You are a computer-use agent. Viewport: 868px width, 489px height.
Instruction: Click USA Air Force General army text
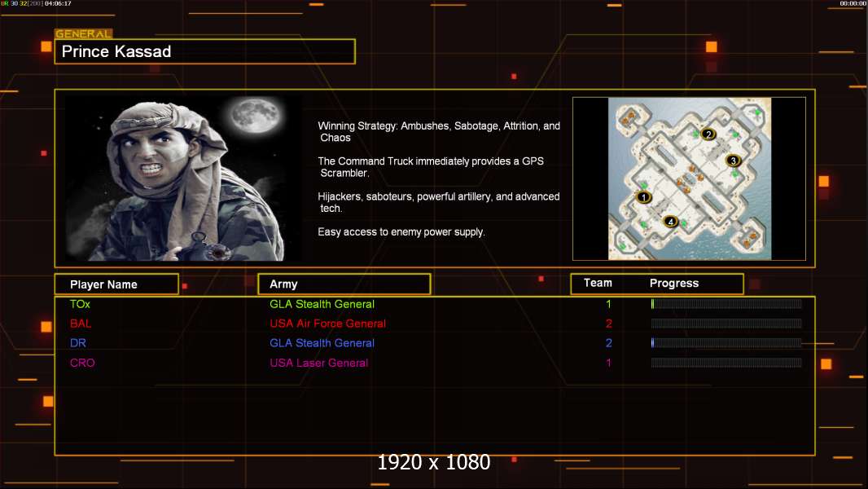(327, 324)
